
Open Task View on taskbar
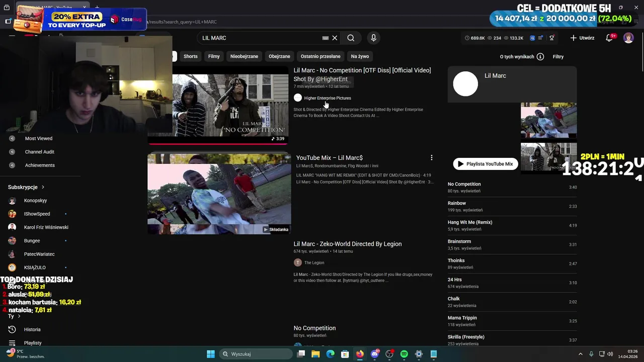(301, 354)
